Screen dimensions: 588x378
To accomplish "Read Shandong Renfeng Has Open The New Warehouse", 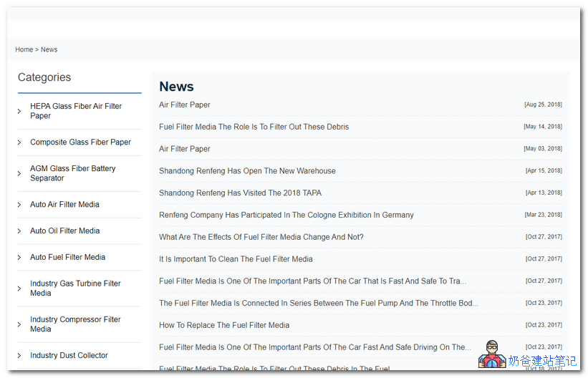I will 247,171.
